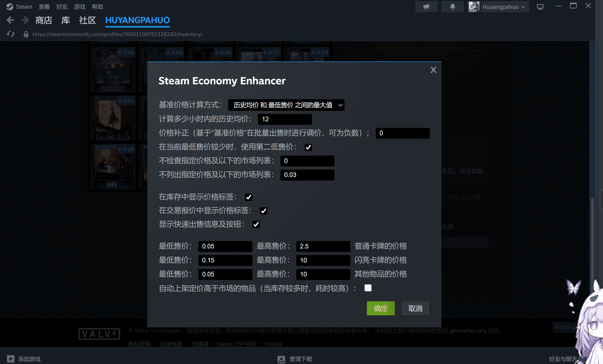Open the 好友 menu
The image size is (603, 364).
pos(62,7)
